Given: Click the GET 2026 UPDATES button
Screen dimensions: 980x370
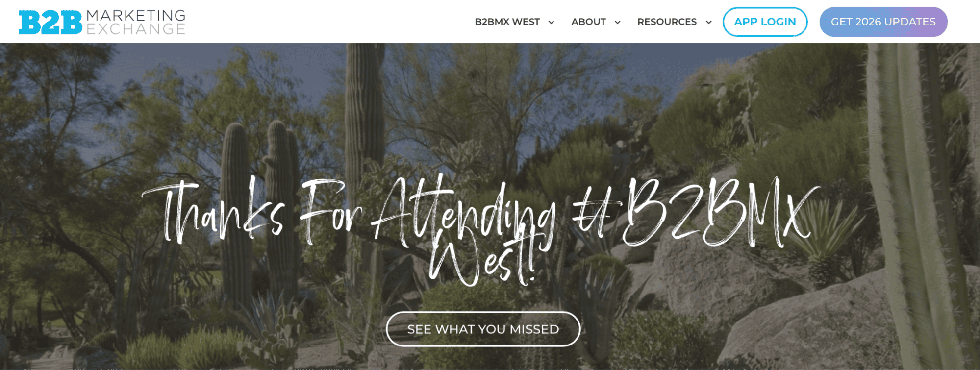Looking at the screenshot, I should tap(883, 22).
